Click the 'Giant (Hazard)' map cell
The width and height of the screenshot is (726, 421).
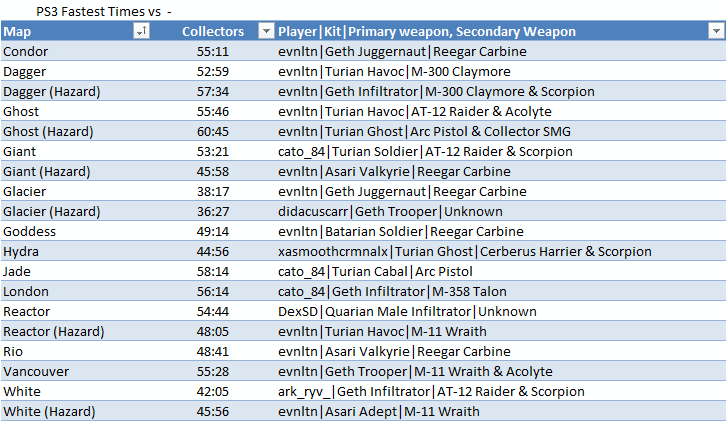click(x=75, y=171)
